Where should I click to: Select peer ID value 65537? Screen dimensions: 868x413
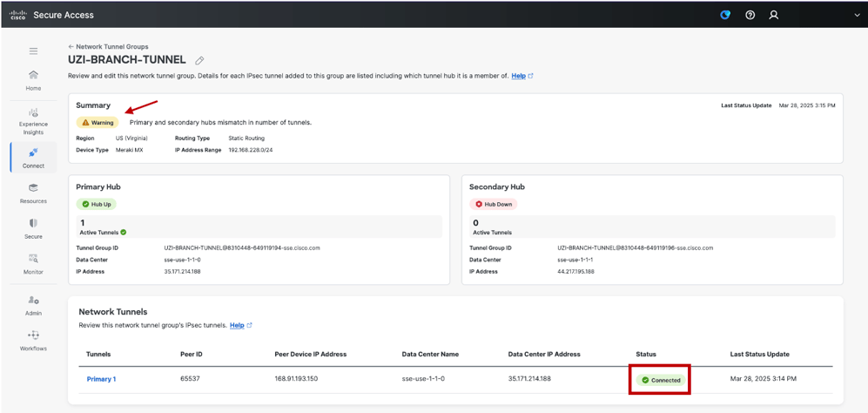tap(189, 379)
